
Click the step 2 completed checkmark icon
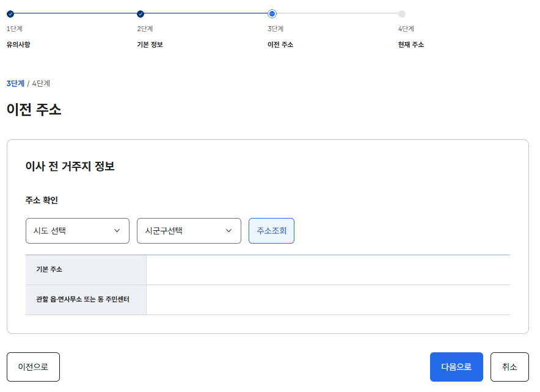(x=140, y=14)
